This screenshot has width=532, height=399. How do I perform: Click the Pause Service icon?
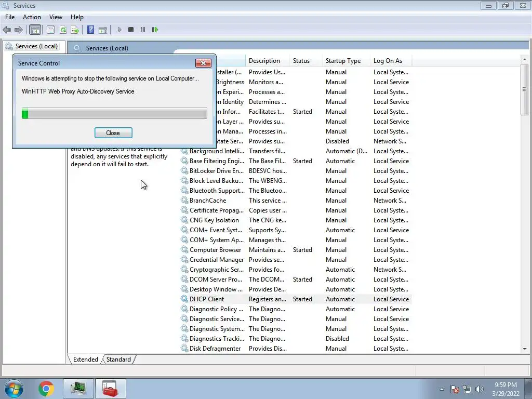pos(143,30)
